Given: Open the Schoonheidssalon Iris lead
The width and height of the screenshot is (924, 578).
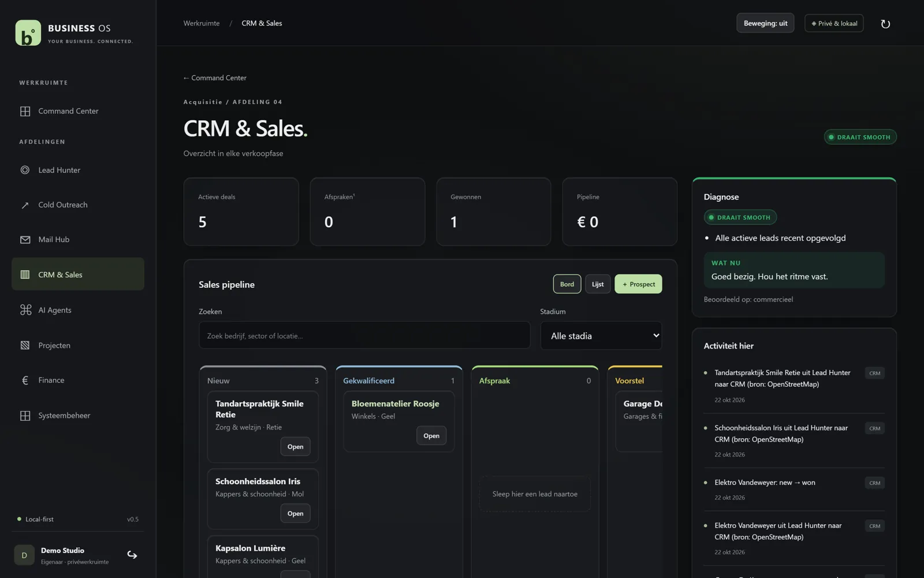Looking at the screenshot, I should point(295,513).
